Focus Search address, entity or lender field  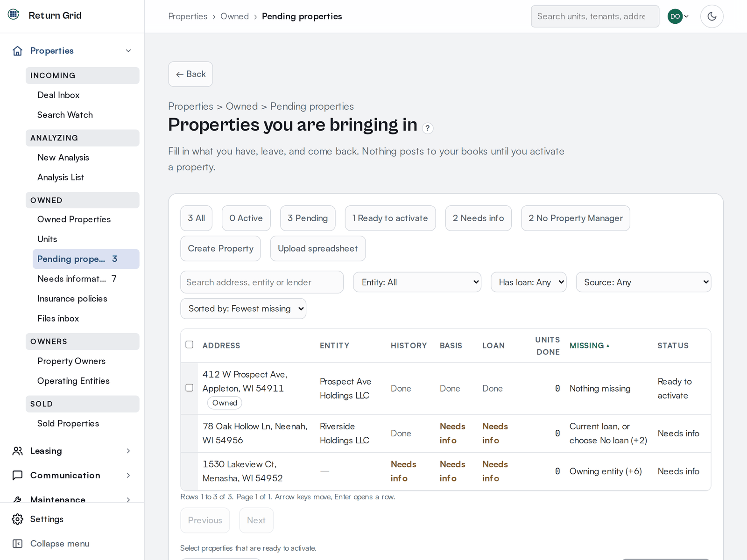(262, 282)
